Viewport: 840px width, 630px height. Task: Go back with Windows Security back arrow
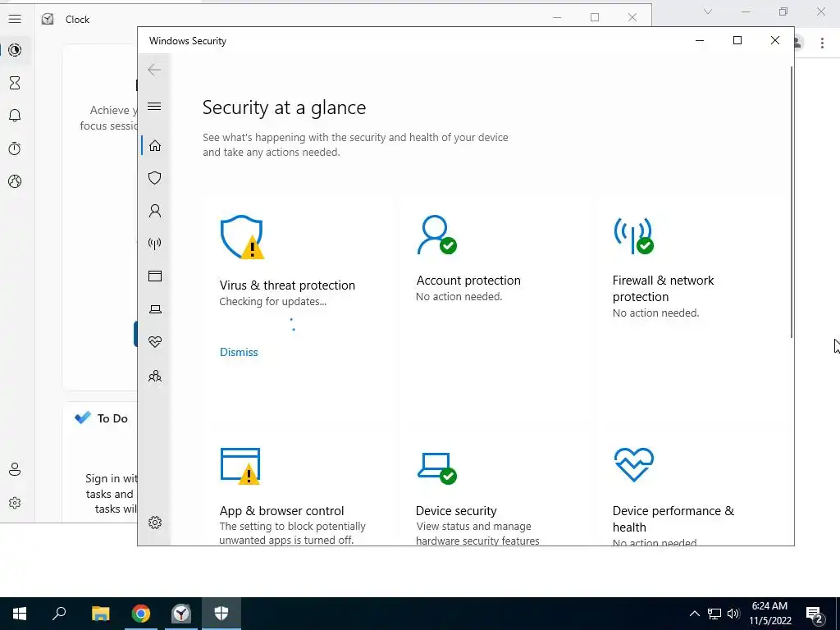[154, 69]
